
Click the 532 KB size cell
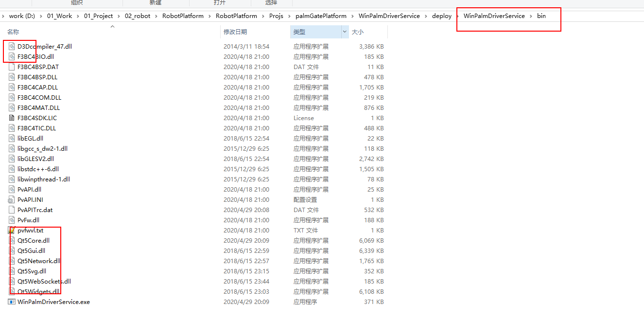point(373,210)
